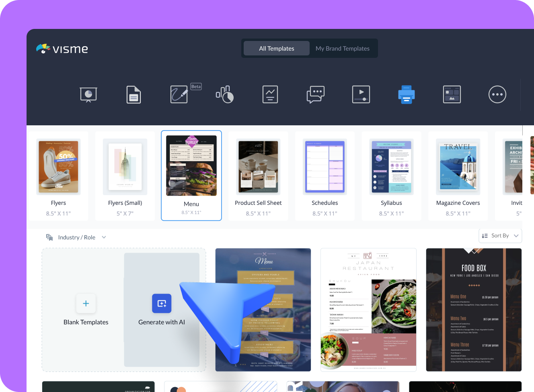Click the plus icon for Blank Templates
The width and height of the screenshot is (534, 392).
coord(86,304)
